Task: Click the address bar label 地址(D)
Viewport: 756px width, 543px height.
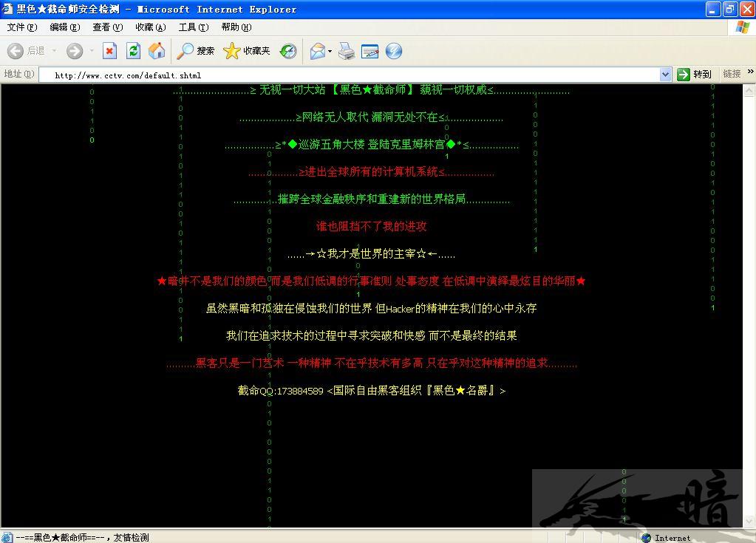Action: click(x=18, y=74)
